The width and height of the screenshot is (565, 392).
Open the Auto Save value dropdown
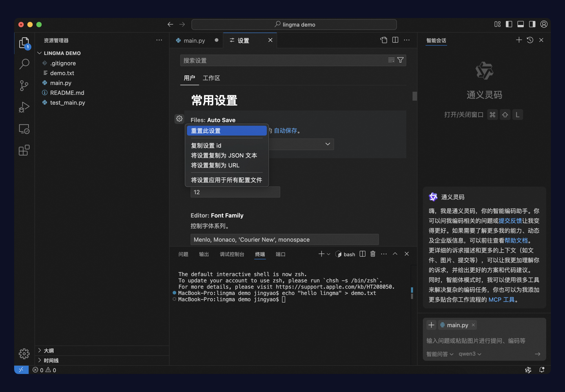point(301,144)
